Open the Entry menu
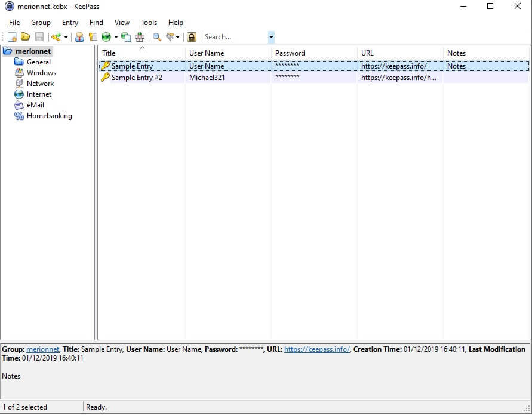This screenshot has width=532, height=415. [x=70, y=23]
